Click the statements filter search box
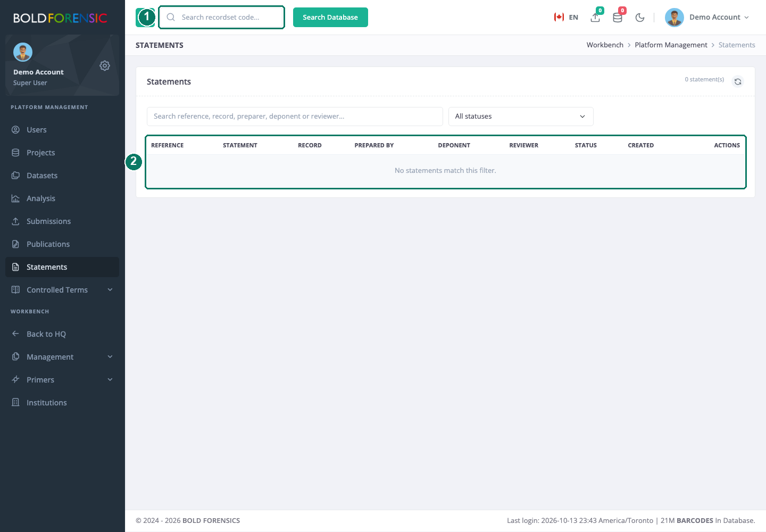 click(295, 117)
